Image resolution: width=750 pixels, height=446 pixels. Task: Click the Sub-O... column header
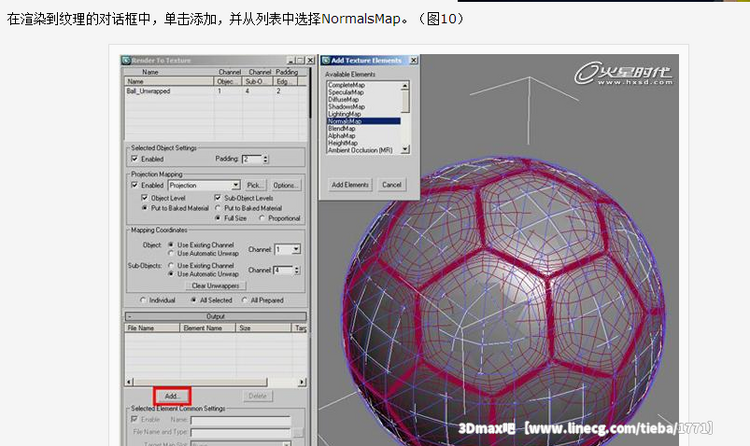pos(257,81)
